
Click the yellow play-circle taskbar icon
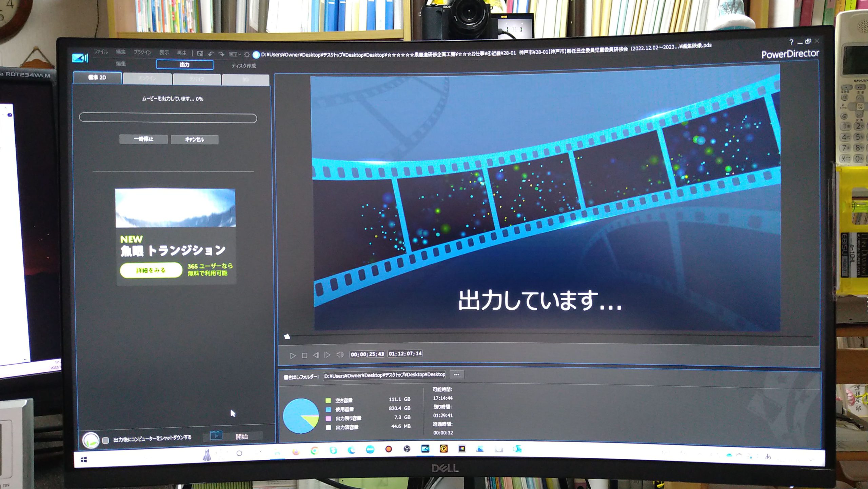click(443, 449)
